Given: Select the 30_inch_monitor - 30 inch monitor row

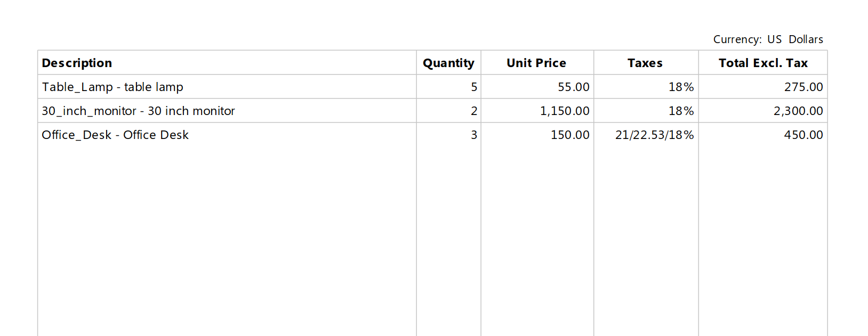Looking at the screenshot, I should 432,111.
